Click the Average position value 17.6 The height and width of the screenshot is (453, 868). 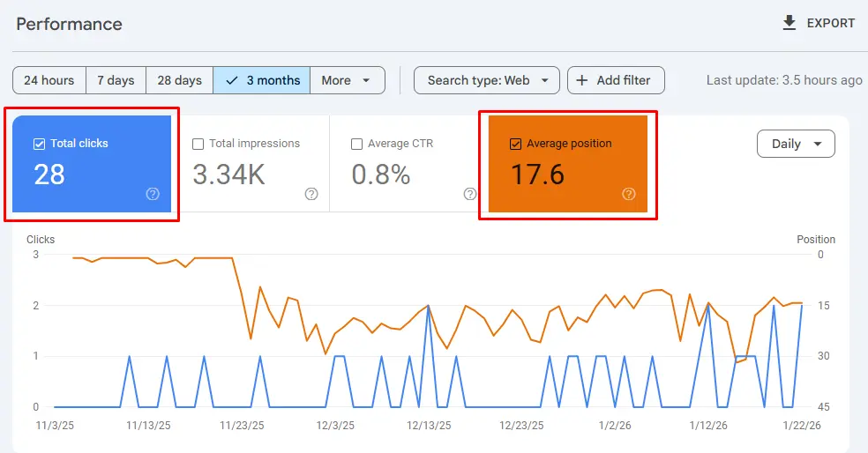pos(537,175)
